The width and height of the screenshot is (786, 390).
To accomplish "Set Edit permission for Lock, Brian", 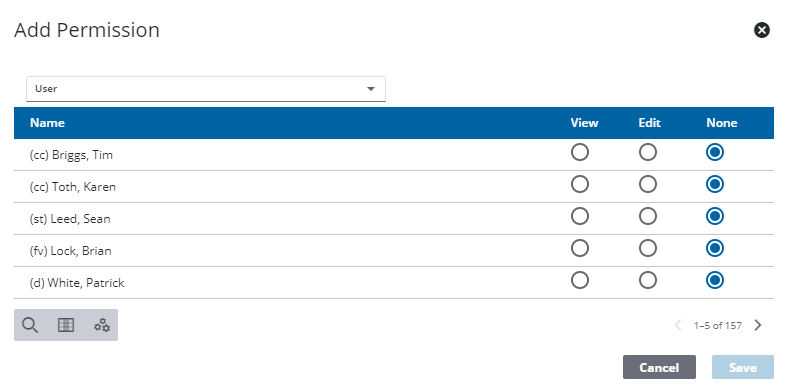I will tap(648, 249).
